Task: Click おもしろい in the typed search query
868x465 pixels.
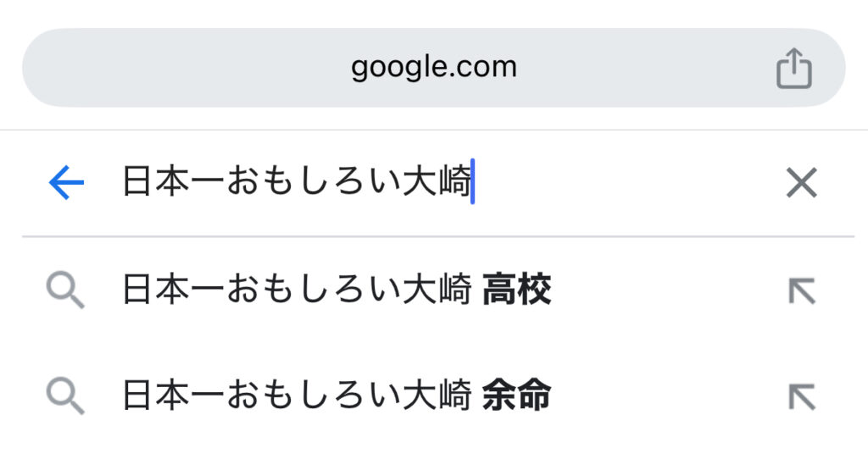Action: click(314, 182)
